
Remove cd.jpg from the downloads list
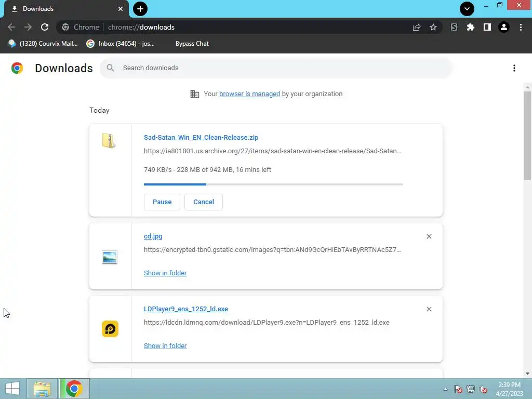(429, 236)
